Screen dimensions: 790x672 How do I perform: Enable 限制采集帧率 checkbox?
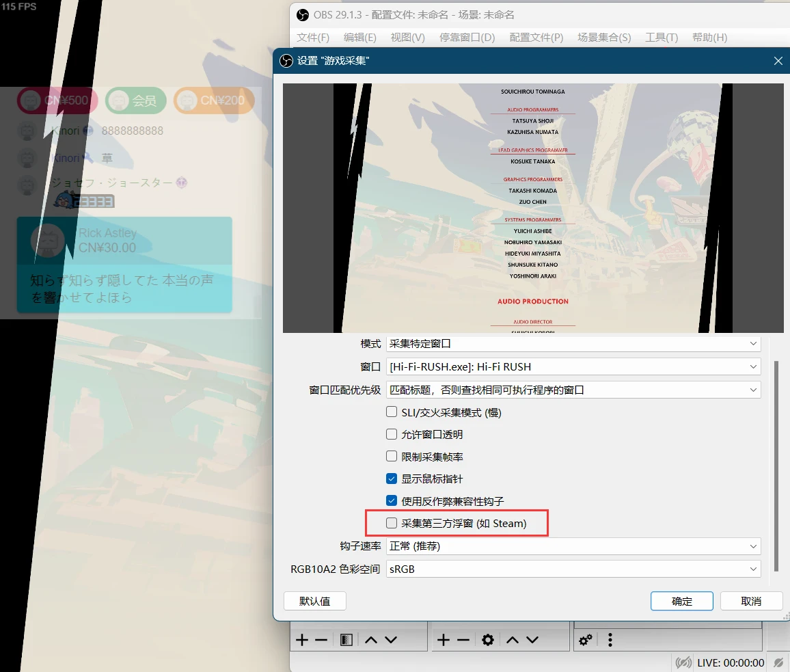click(x=392, y=456)
